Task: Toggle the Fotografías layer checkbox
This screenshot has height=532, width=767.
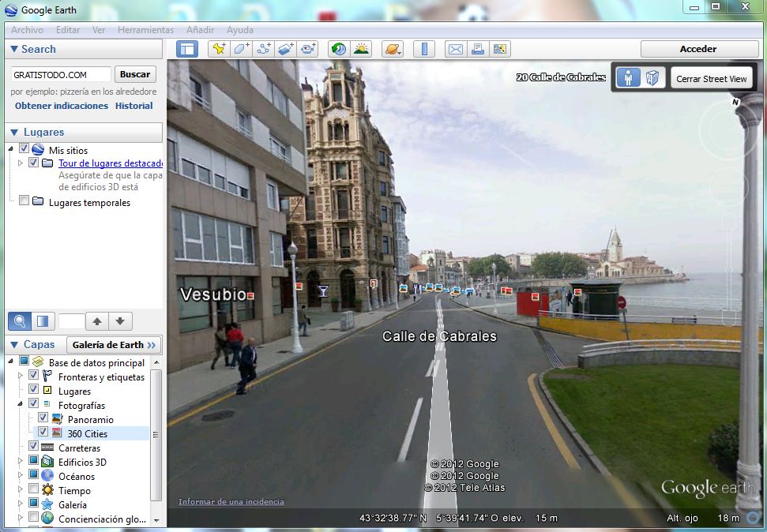Action: pyautogui.click(x=33, y=403)
